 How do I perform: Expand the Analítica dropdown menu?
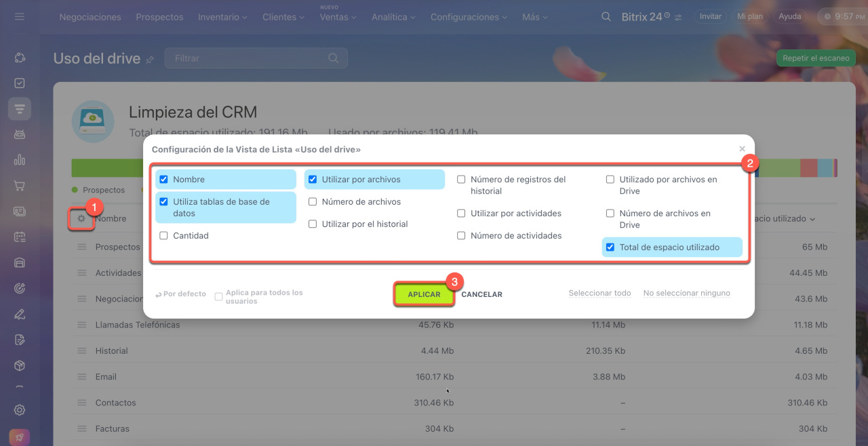point(393,17)
